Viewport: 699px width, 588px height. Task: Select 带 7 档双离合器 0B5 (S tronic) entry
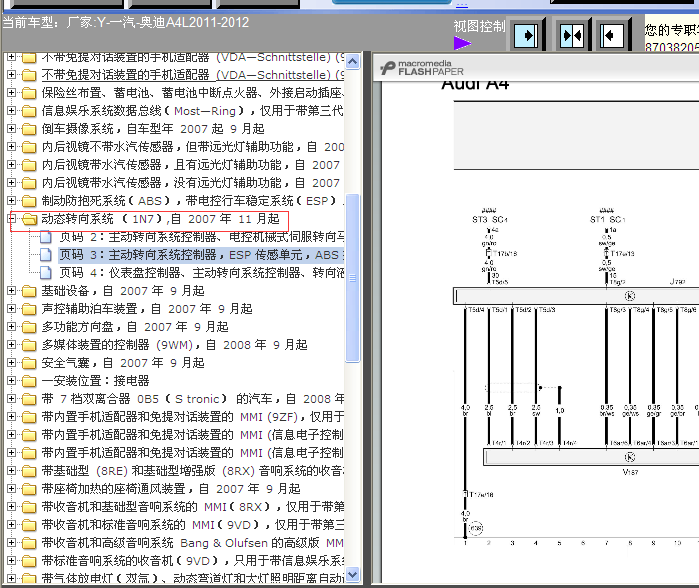tap(193, 399)
